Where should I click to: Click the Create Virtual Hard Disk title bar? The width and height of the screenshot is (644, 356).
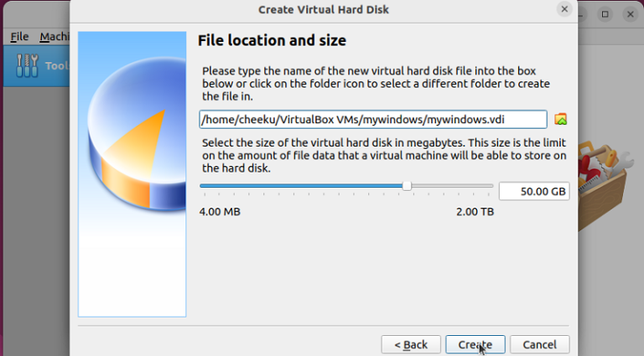pos(324,10)
